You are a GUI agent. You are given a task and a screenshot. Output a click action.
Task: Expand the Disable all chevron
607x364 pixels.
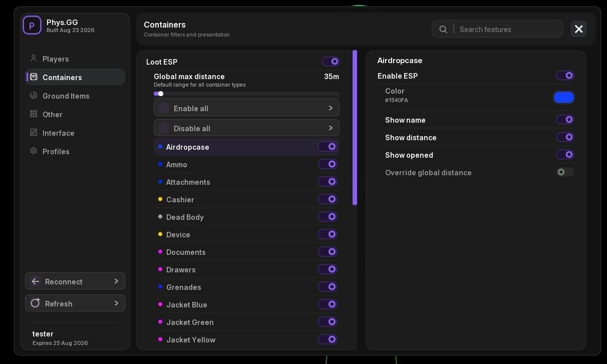[331, 128]
